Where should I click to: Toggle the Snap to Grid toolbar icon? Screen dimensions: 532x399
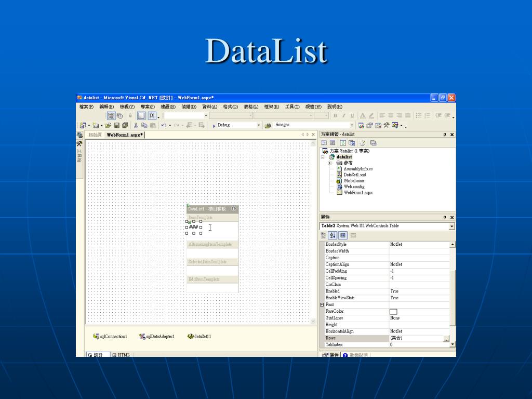152,116
